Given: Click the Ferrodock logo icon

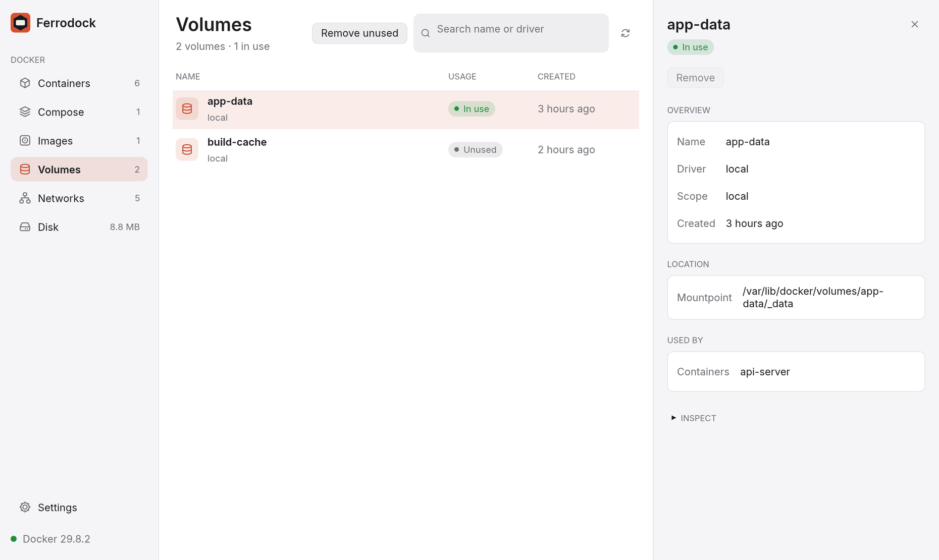Looking at the screenshot, I should click(20, 23).
